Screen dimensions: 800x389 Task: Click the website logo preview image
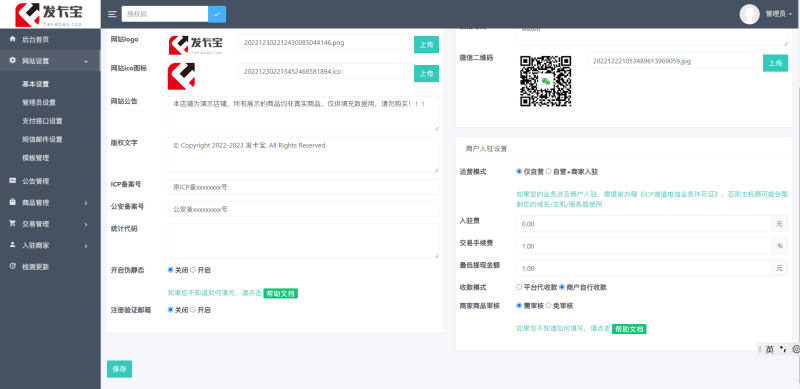(x=195, y=45)
